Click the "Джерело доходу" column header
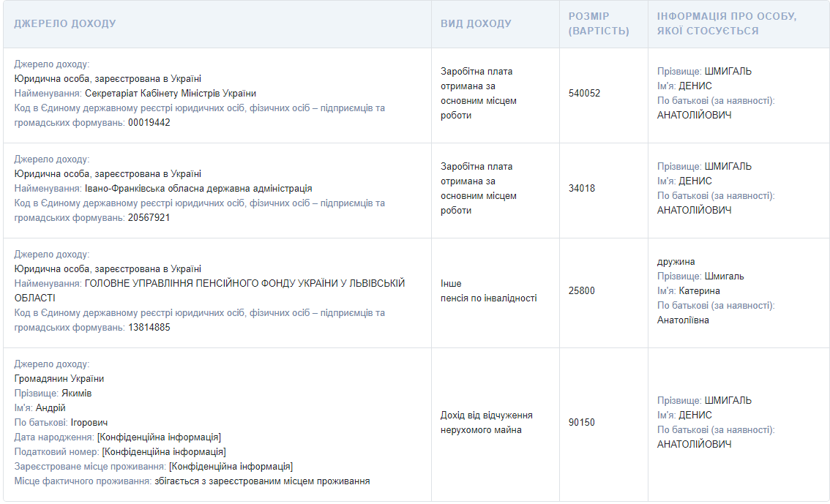This screenshot has width=830, height=504. [x=65, y=23]
